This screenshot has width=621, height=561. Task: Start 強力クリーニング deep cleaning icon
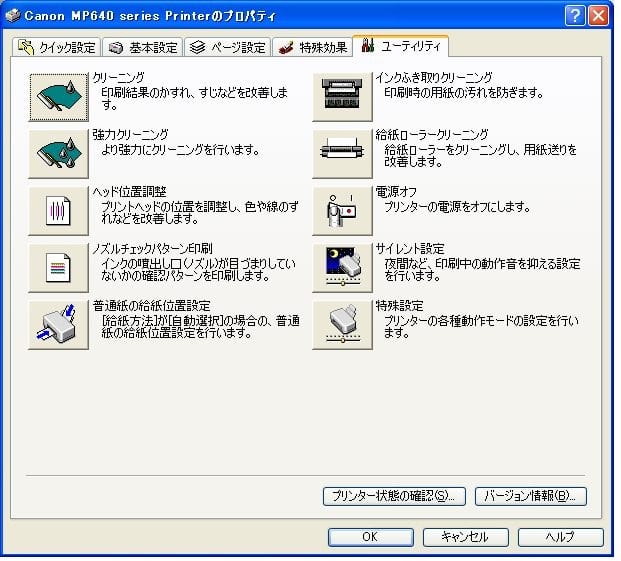[58, 152]
